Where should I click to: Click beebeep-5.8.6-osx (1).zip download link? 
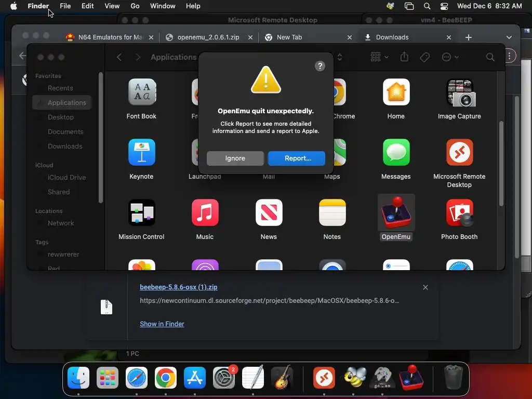[179, 287]
